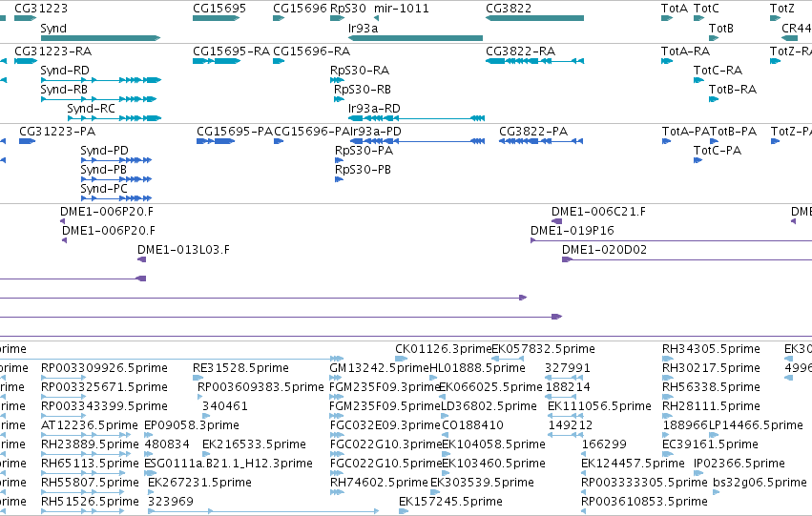Click the TotA-PA protein label
The width and height of the screenshot is (812, 516).
click(685, 132)
